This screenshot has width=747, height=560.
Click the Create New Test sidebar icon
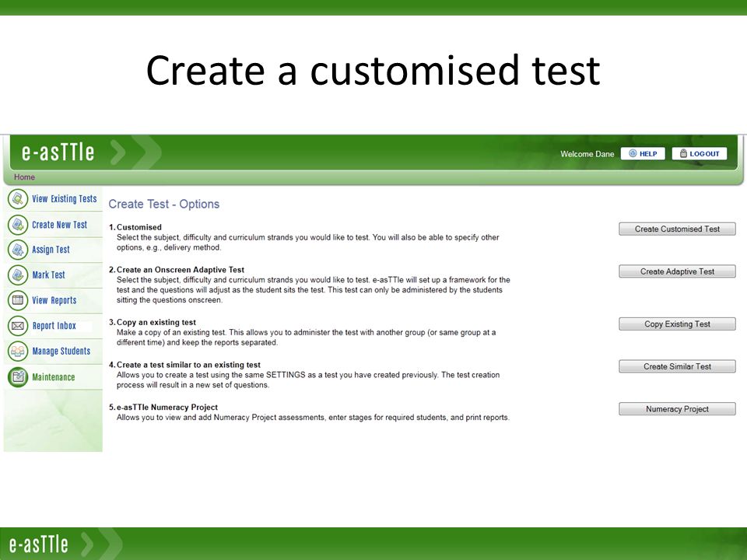18,224
